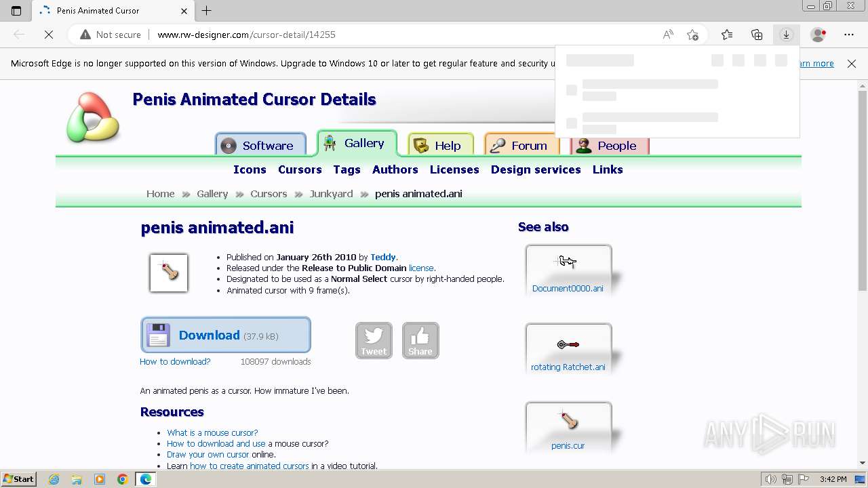Click the Action Center flag icon

804,479
